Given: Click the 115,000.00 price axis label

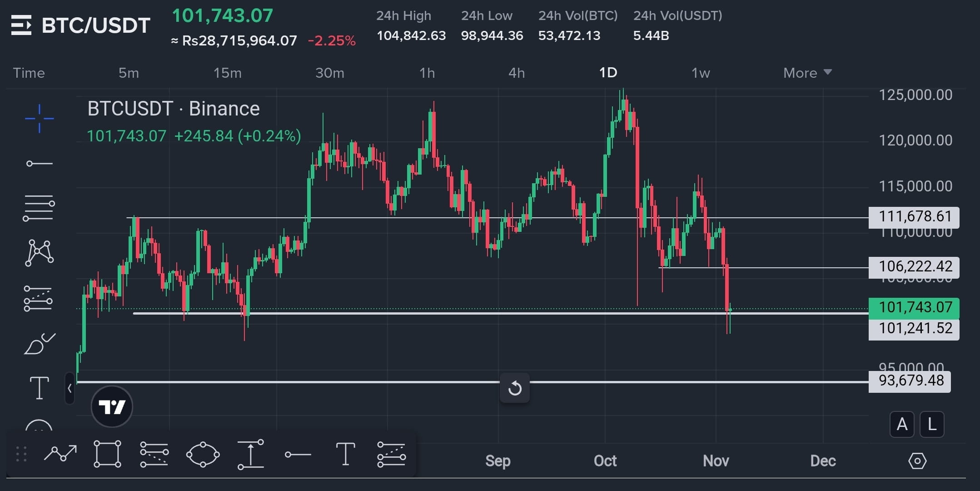Looking at the screenshot, I should 915,186.
